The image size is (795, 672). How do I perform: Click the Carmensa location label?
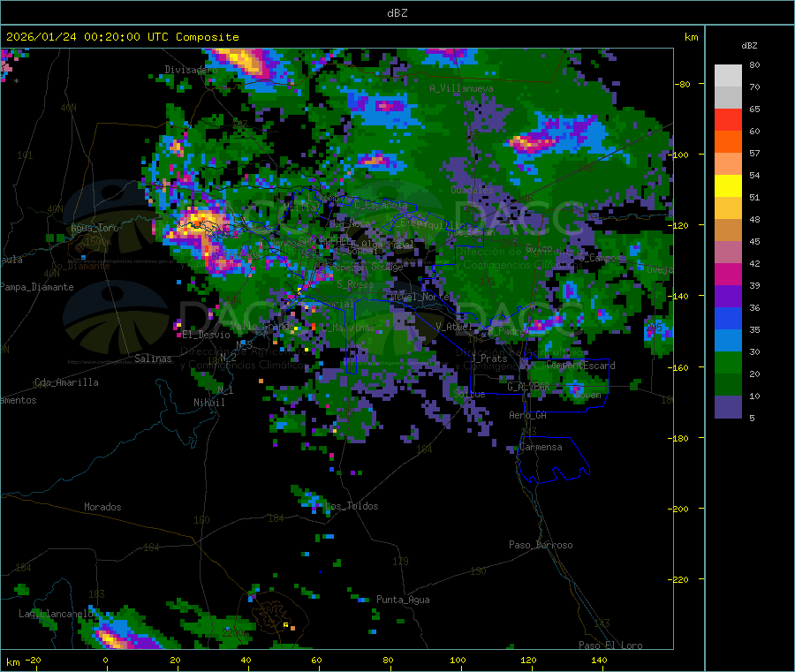[541, 448]
